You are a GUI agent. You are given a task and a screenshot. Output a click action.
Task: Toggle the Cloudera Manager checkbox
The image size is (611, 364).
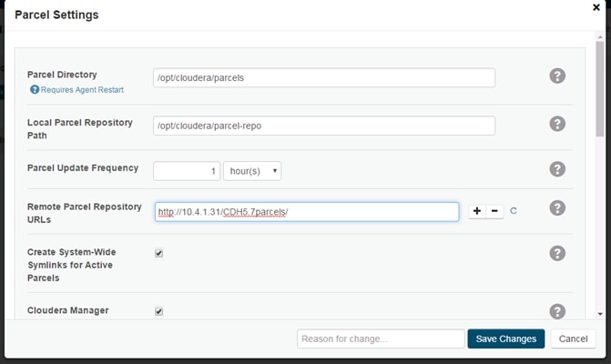pyautogui.click(x=158, y=311)
